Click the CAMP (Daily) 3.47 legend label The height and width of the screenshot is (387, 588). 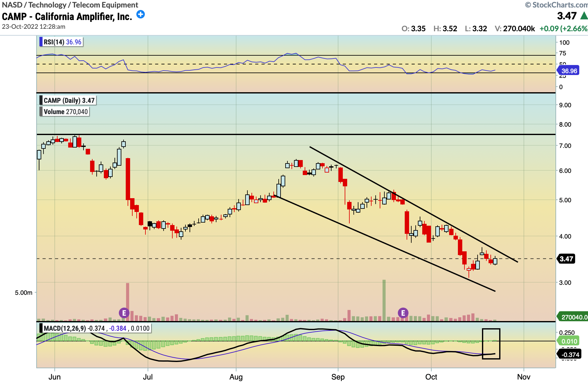[x=68, y=100]
